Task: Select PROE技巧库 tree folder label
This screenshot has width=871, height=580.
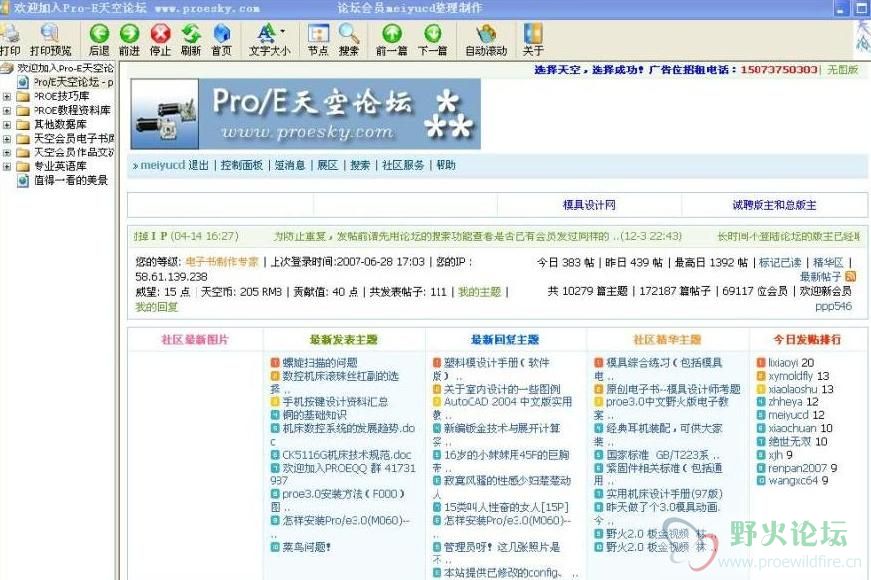Action: point(62,96)
